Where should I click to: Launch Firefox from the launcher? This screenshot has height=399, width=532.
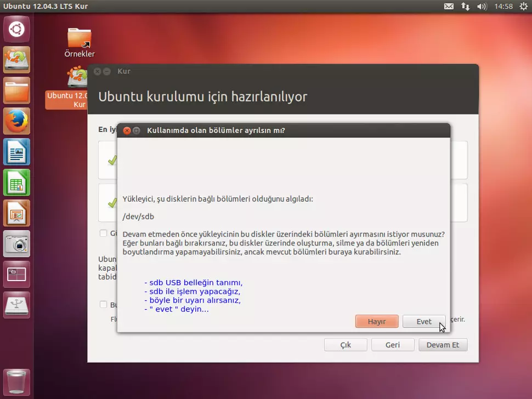16,121
